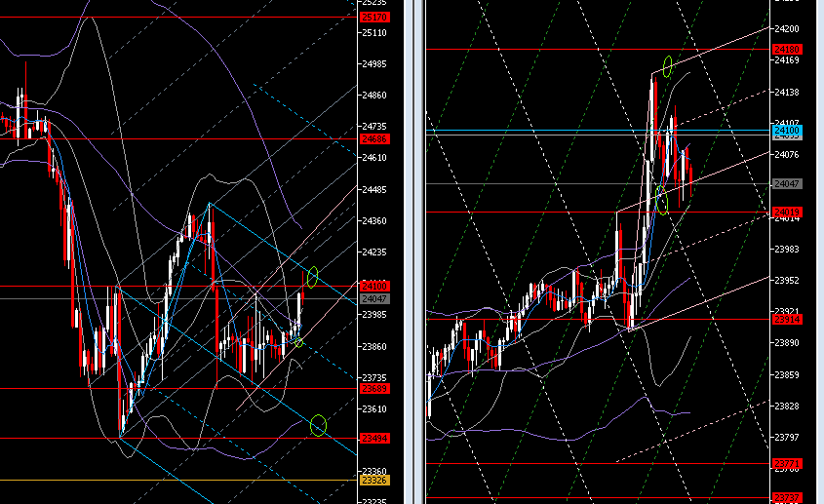Image resolution: width=824 pixels, height=504 pixels.
Task: Click the 24985 axis price in left chart
Action: (x=374, y=64)
